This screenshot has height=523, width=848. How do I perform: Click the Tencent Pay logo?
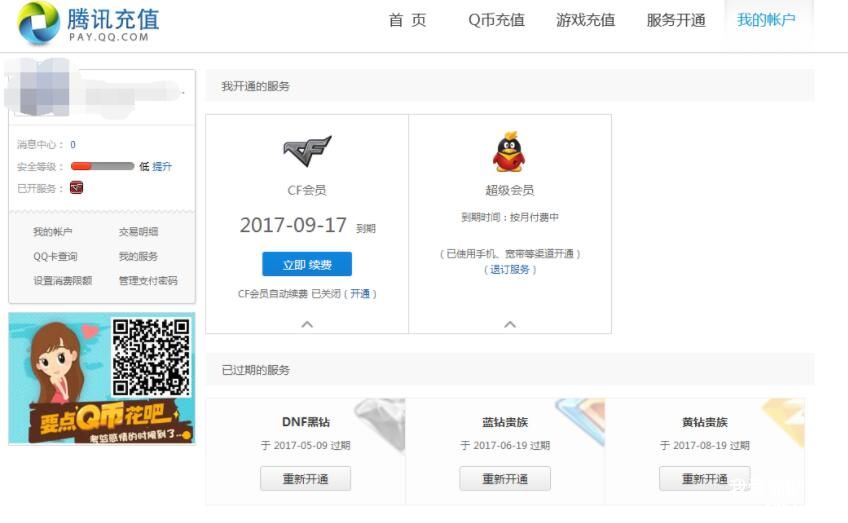(x=89, y=23)
